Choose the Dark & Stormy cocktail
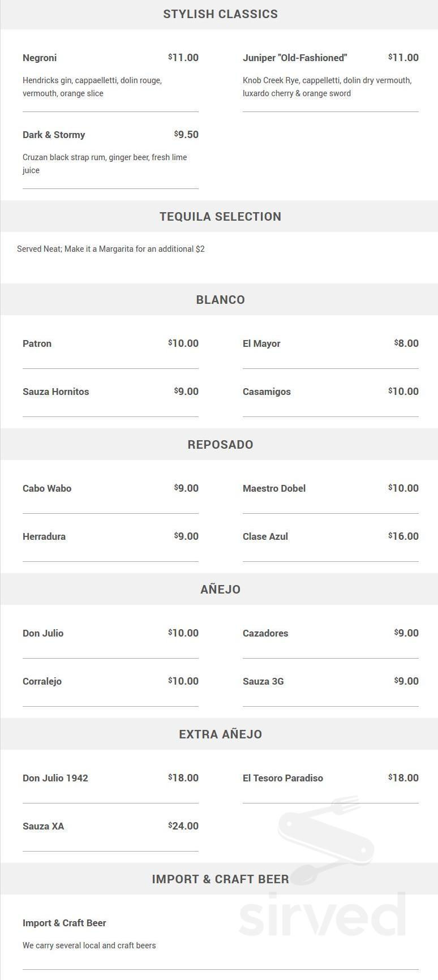This screenshot has width=438, height=980. (x=54, y=135)
